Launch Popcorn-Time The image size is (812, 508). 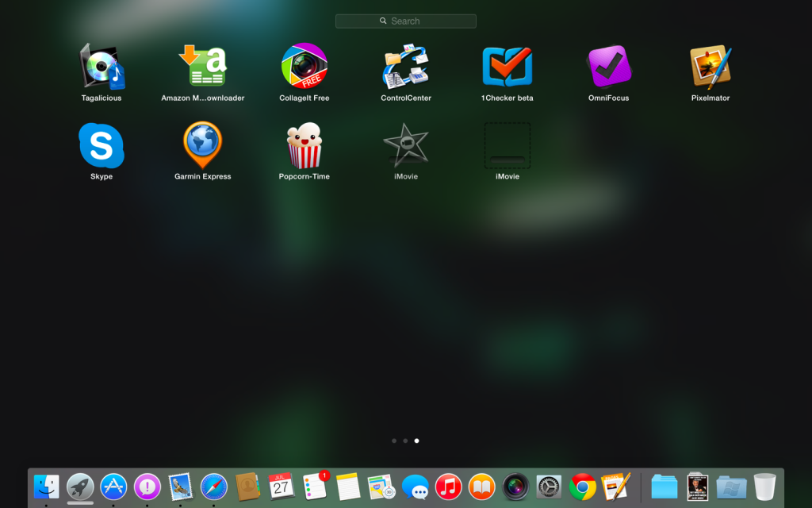coord(304,145)
